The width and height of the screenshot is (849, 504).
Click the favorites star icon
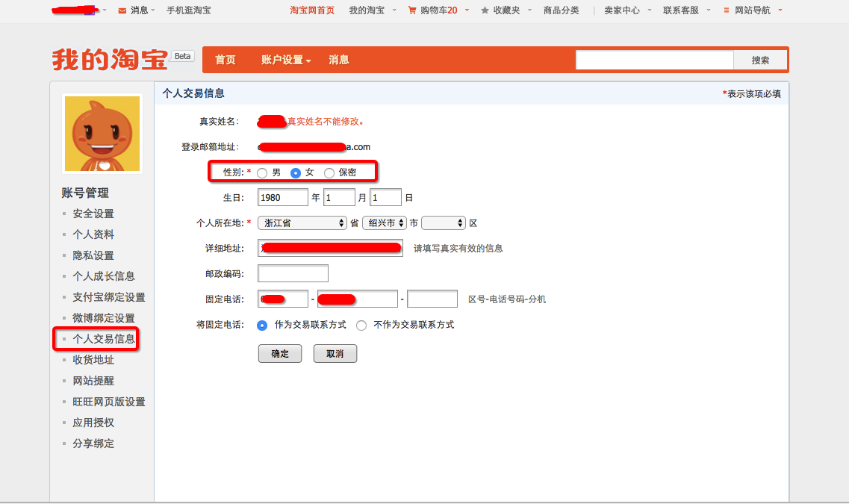point(485,10)
